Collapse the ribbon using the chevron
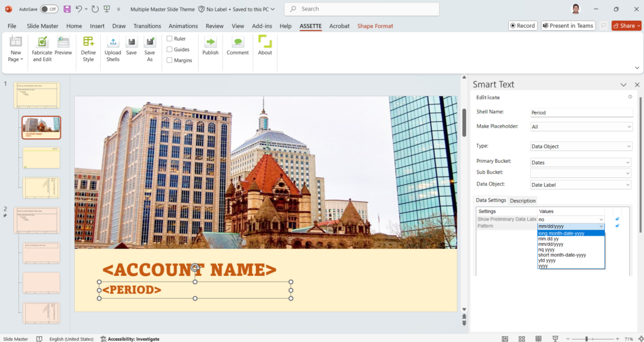This screenshot has height=342, width=644. point(637,68)
